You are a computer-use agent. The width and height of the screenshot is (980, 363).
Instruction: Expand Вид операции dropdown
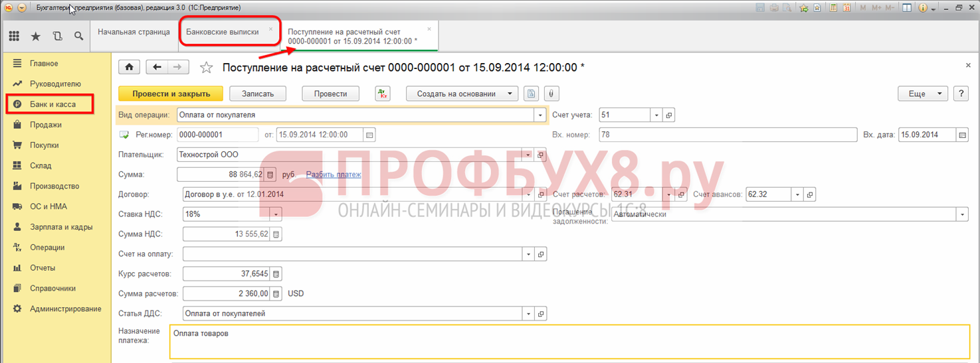[x=540, y=115]
